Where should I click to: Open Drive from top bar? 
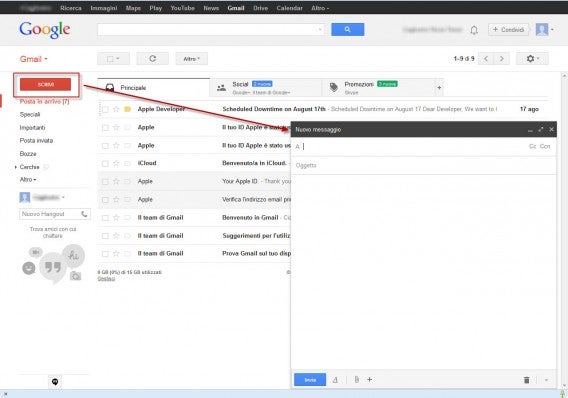coord(260,8)
